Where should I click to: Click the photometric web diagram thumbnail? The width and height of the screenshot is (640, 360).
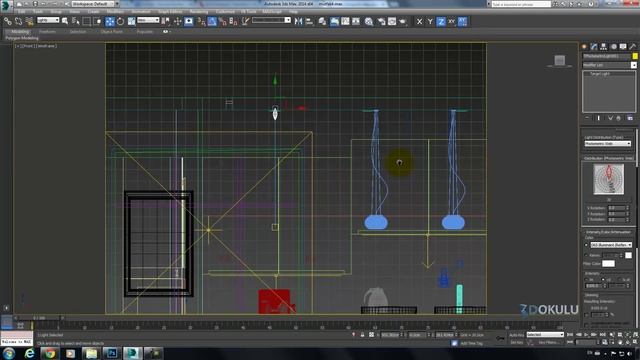[608, 179]
